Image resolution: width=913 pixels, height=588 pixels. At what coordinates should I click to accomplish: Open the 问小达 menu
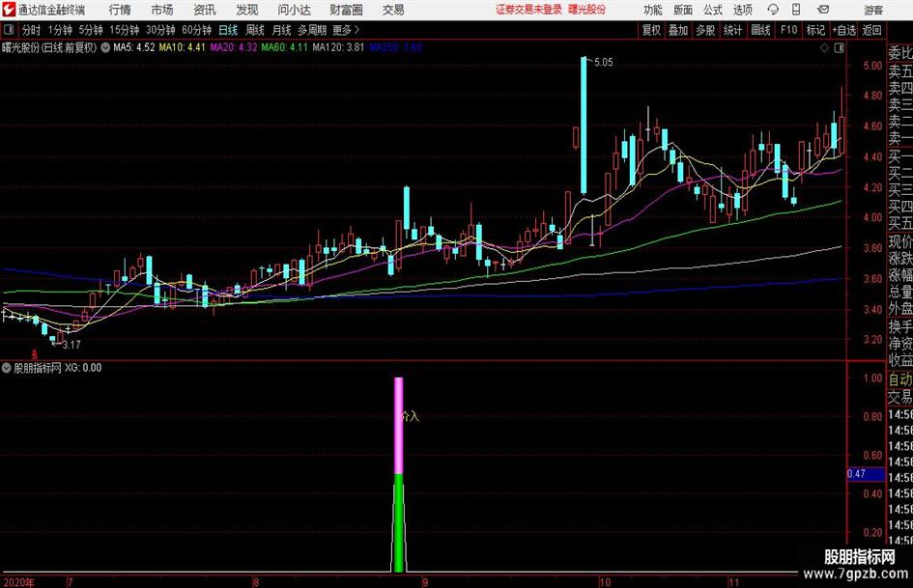click(294, 10)
